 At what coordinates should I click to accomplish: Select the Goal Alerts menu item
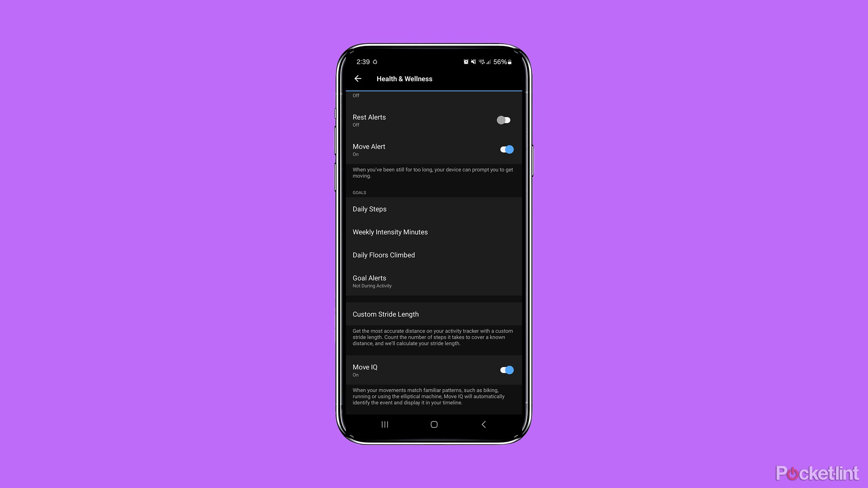pos(434,281)
